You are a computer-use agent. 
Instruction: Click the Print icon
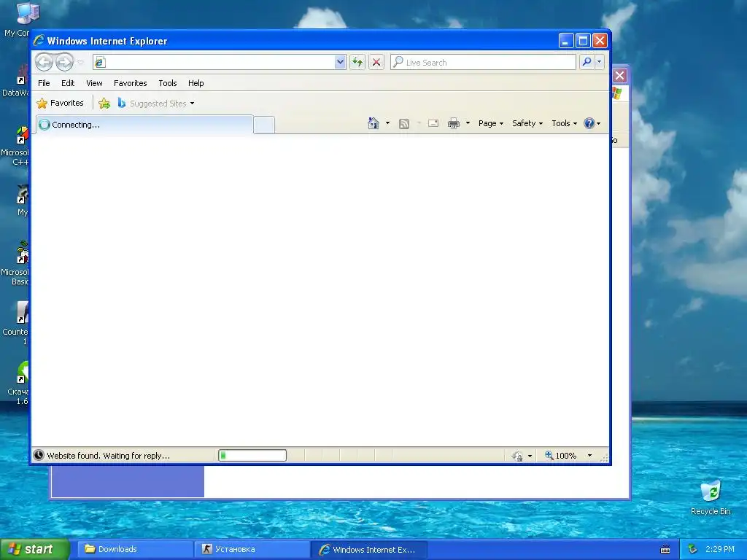tap(454, 123)
